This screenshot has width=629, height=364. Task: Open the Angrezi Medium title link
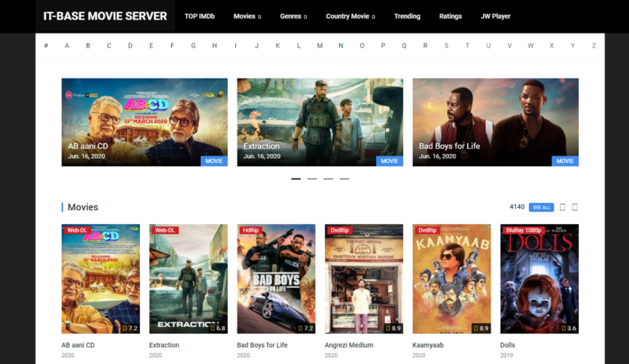click(349, 345)
